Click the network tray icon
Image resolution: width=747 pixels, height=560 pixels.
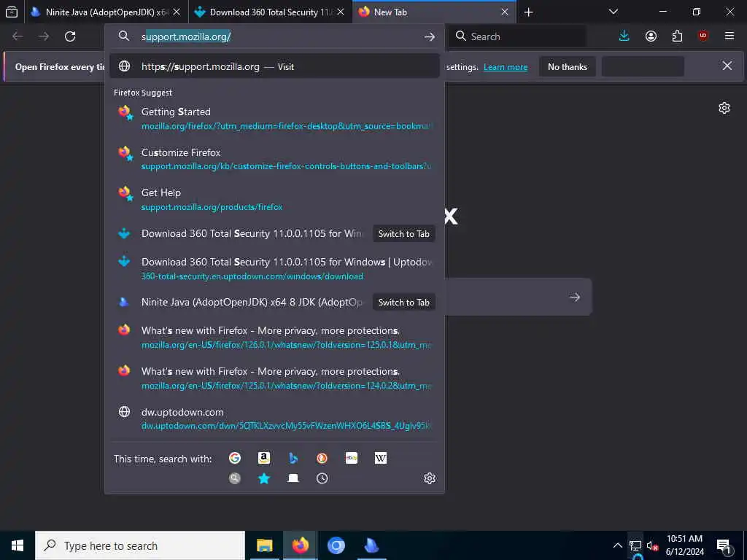635,545
